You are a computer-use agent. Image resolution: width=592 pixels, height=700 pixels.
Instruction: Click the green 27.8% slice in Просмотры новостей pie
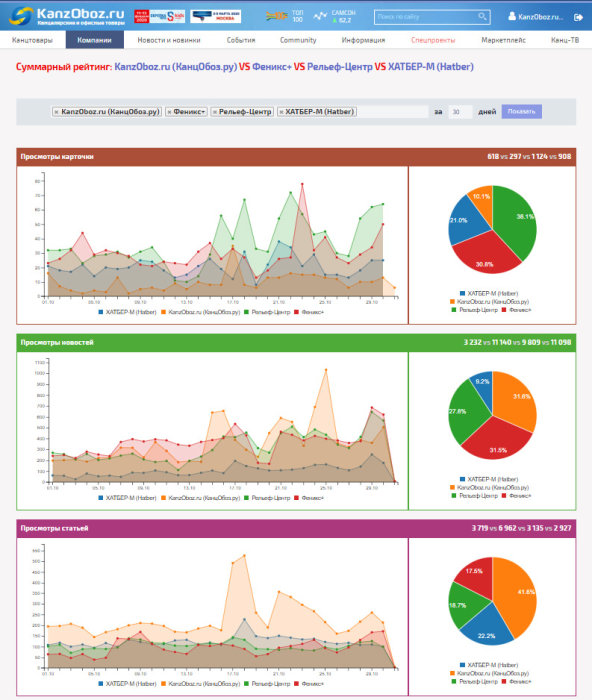[467, 411]
